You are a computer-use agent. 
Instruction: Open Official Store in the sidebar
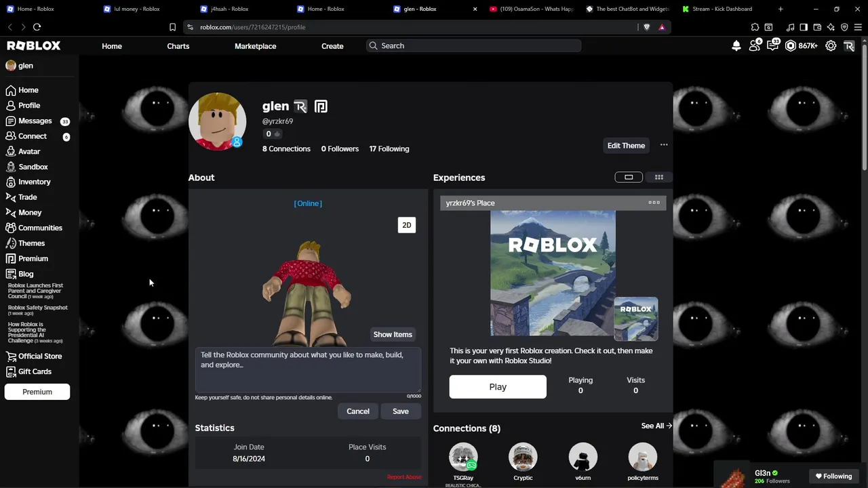pos(40,357)
